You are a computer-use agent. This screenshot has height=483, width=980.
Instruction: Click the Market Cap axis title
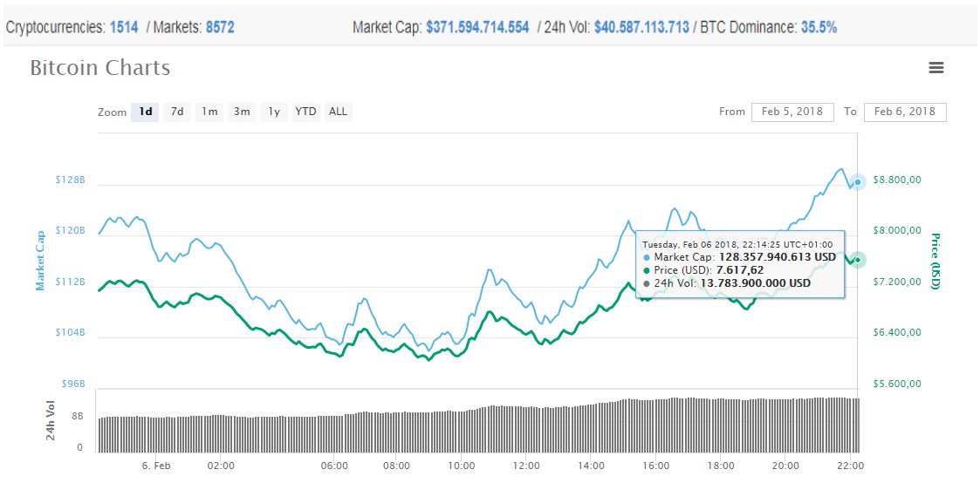click(x=41, y=261)
